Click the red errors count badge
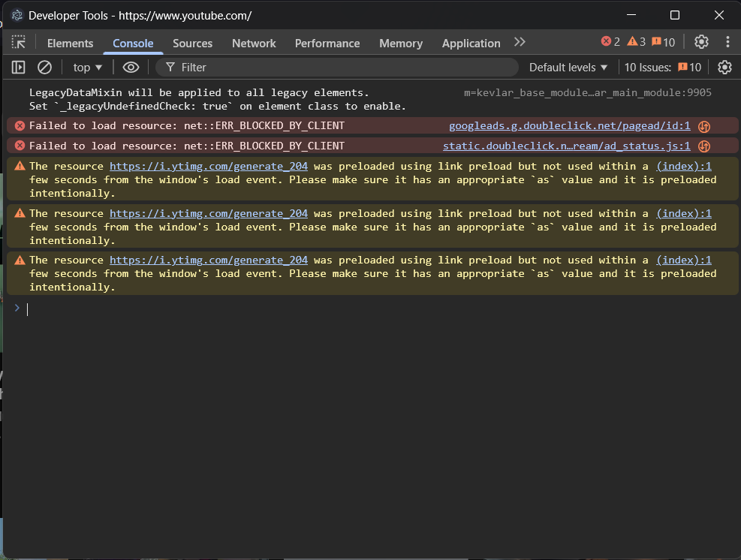Screen dimensions: 741x560 (610, 42)
